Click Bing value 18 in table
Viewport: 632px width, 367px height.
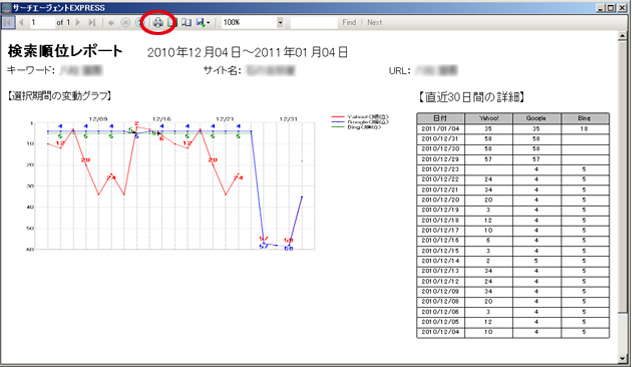584,129
